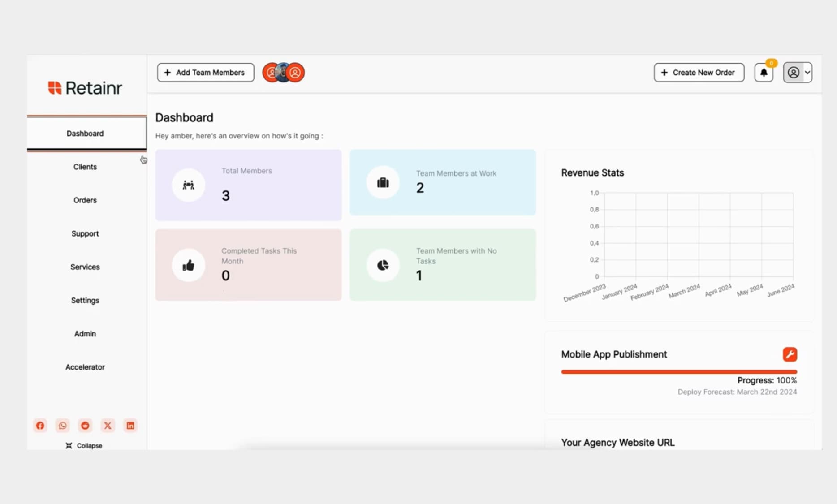This screenshot has width=837, height=504.
Task: Click the 'Revenue Stats' heading
Action: click(x=592, y=173)
